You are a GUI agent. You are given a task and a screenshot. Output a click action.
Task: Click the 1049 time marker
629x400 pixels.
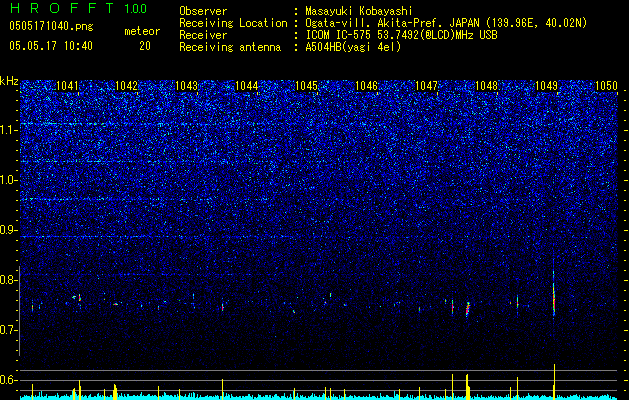click(546, 86)
